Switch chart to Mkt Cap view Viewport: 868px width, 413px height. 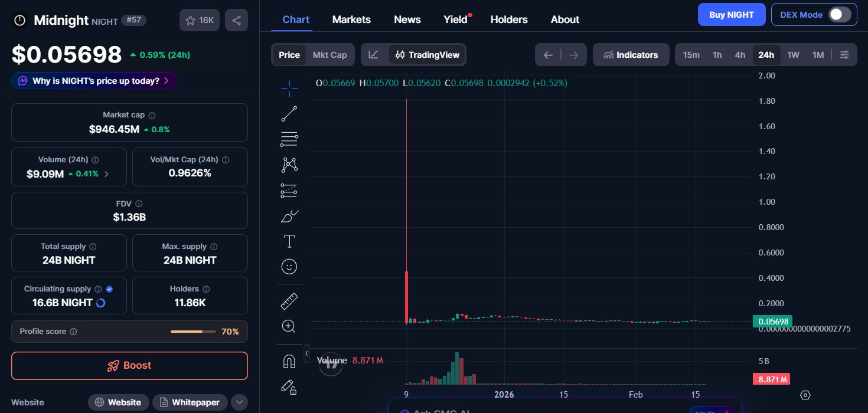click(x=329, y=55)
